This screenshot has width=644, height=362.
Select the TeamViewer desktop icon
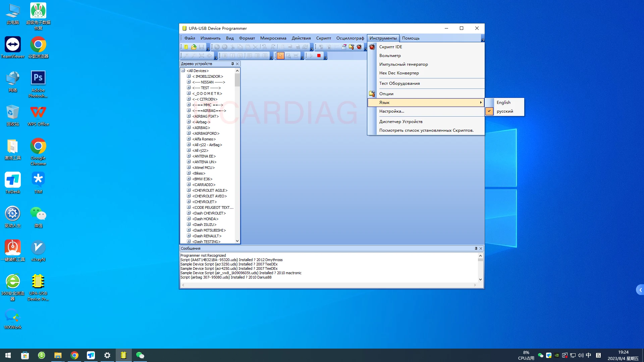click(12, 48)
